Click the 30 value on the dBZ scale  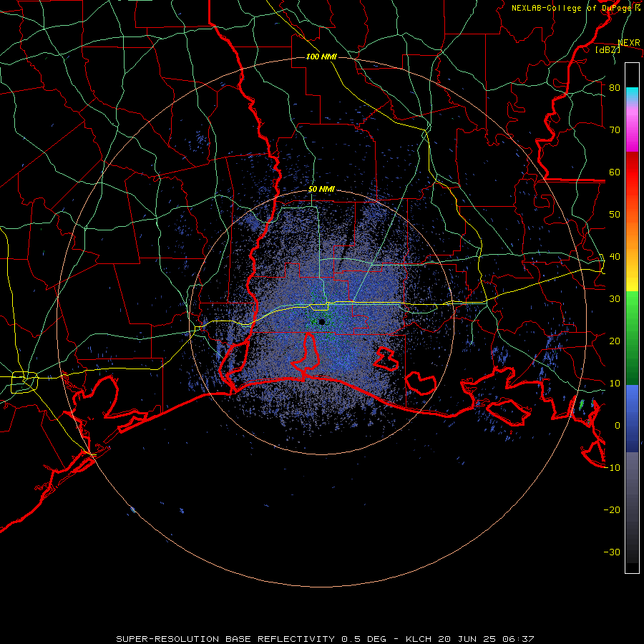(615, 298)
